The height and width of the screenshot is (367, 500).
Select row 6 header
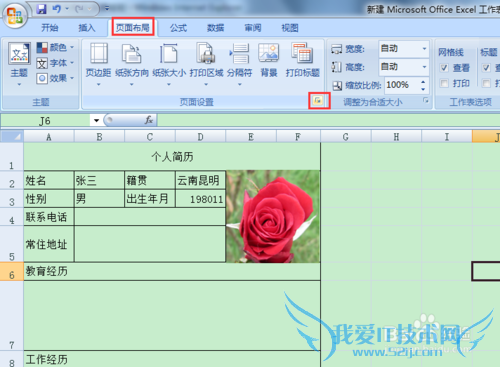click(12, 271)
